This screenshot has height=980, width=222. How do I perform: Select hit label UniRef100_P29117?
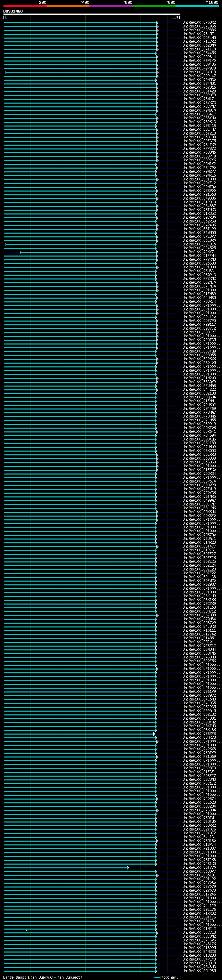(x=199, y=324)
